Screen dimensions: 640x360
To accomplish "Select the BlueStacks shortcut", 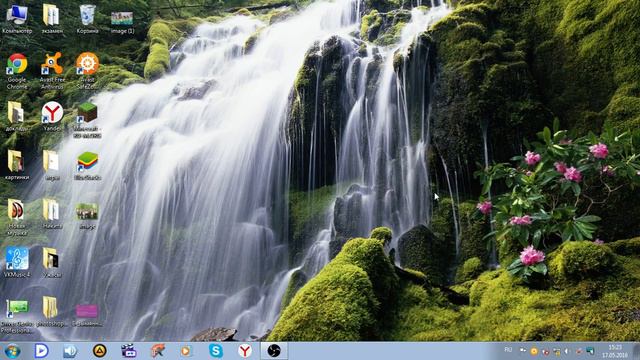I will (87, 165).
